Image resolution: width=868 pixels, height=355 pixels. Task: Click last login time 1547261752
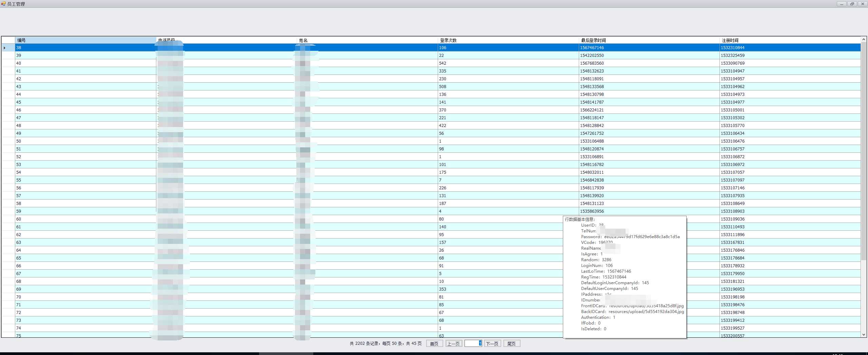[649, 133]
